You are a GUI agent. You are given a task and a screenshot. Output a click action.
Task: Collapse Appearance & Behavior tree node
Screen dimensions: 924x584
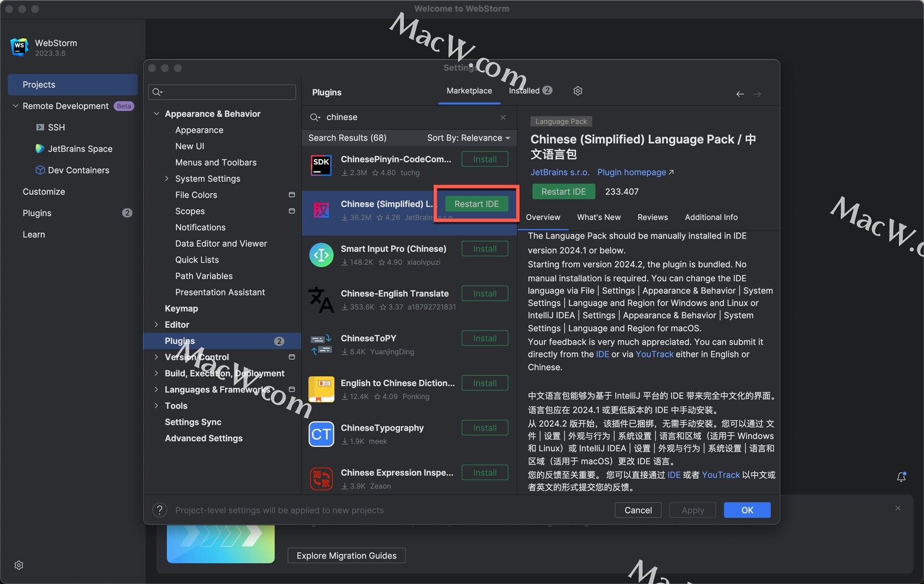pos(156,114)
